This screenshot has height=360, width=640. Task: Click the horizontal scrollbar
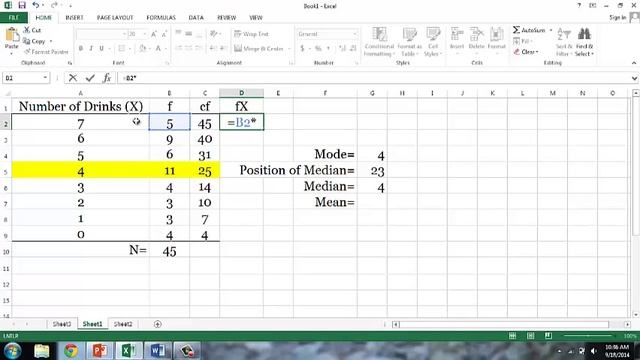click(504, 324)
